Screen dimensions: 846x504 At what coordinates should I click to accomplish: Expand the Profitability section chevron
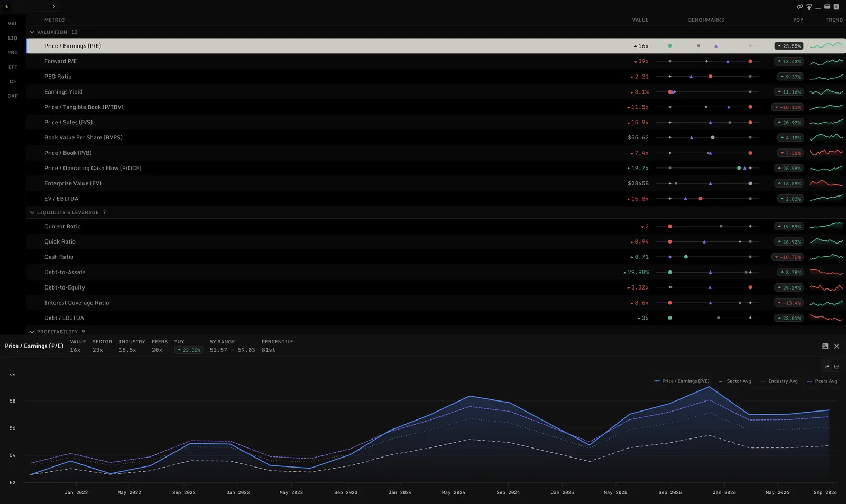point(32,332)
